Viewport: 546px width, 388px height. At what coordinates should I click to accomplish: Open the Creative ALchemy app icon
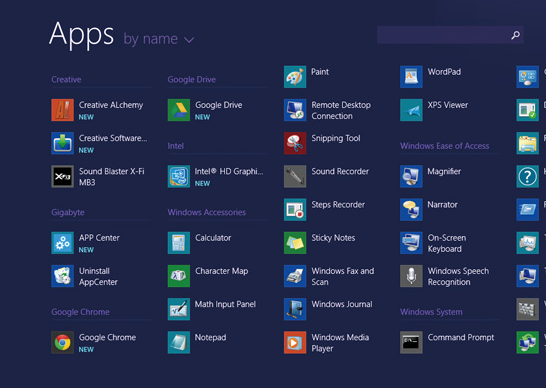click(62, 110)
